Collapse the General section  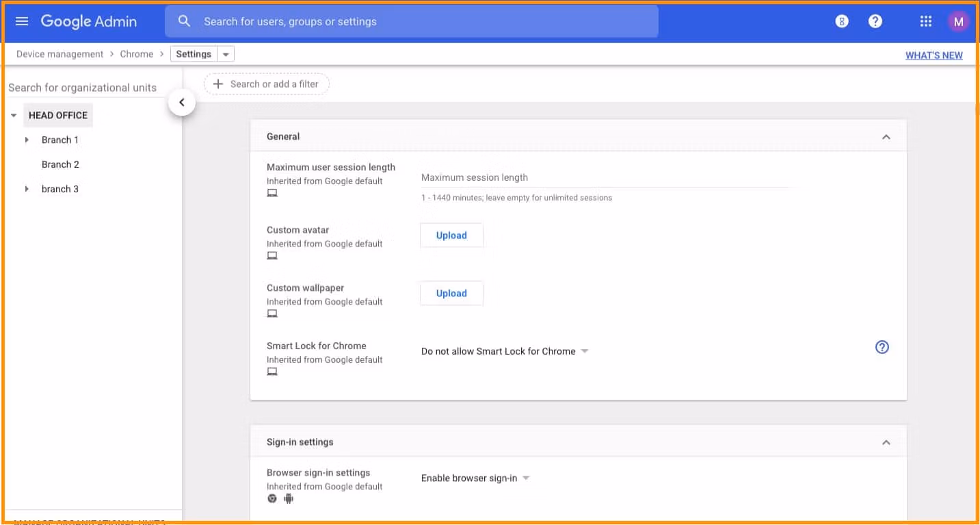tap(886, 137)
